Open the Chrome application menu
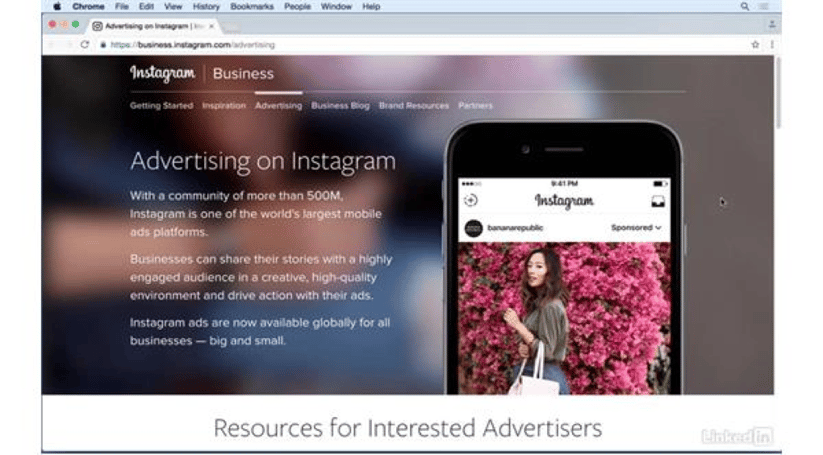This screenshot has height=455, width=823. [88, 6]
